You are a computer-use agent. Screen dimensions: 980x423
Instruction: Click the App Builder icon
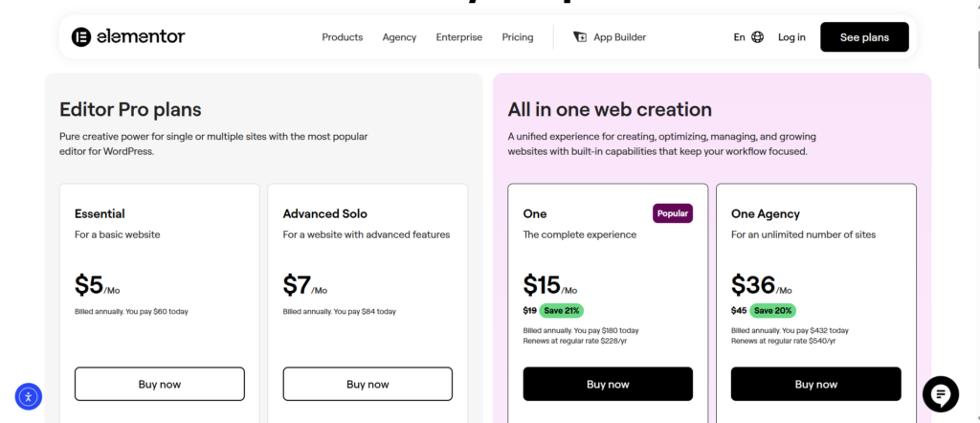pos(579,37)
